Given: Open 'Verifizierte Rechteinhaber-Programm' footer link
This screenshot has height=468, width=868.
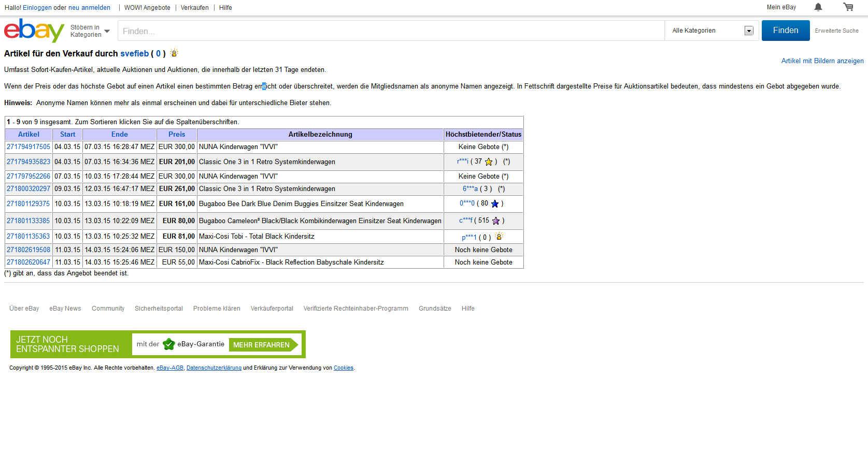Looking at the screenshot, I should tap(356, 309).
